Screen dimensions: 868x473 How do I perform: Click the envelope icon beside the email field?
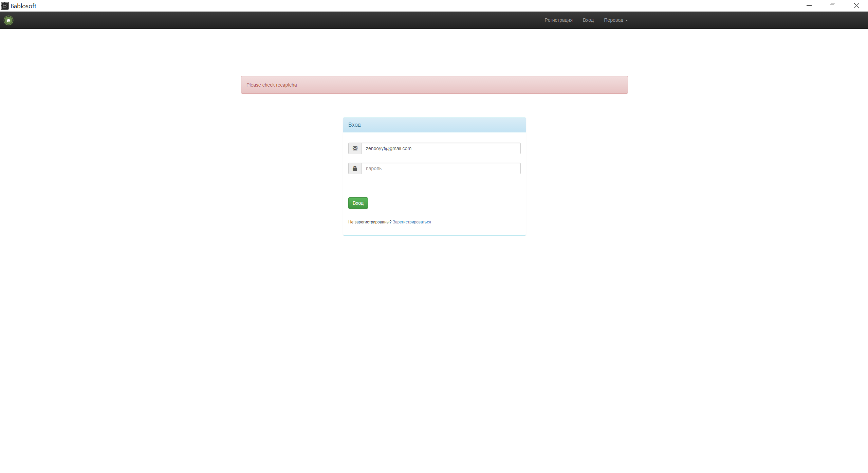pyautogui.click(x=355, y=148)
